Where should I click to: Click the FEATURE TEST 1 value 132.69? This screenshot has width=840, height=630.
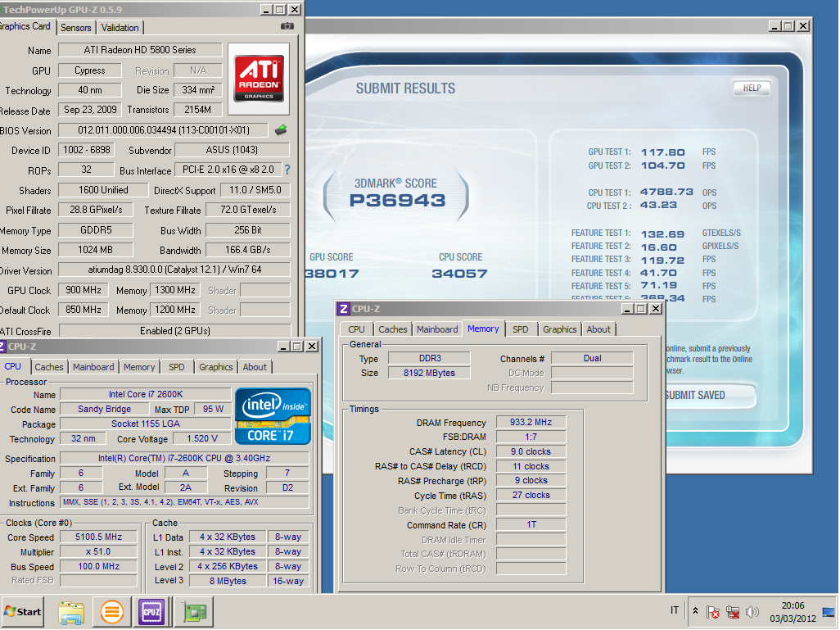coord(662,233)
